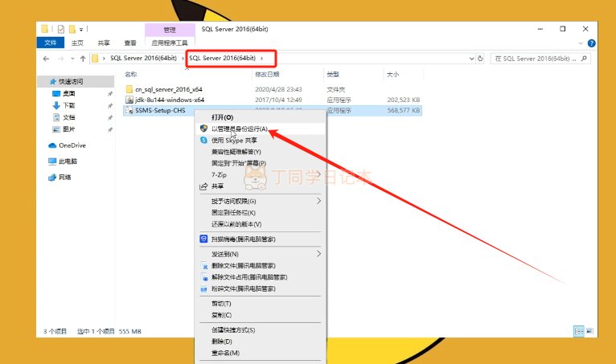Click new folder quick access toolbar icon
Viewport: 616px width, 364px height.
(72, 29)
